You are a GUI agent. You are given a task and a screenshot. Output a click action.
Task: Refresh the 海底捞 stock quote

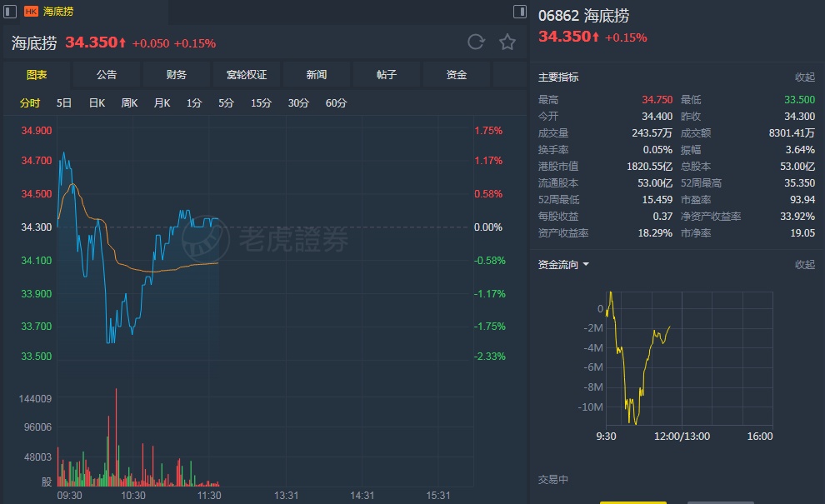click(x=476, y=42)
